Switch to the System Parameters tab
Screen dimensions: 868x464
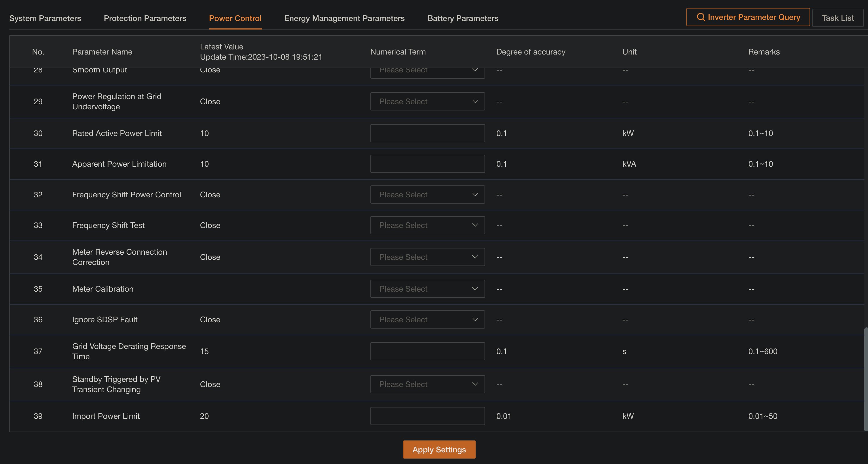[x=45, y=18]
